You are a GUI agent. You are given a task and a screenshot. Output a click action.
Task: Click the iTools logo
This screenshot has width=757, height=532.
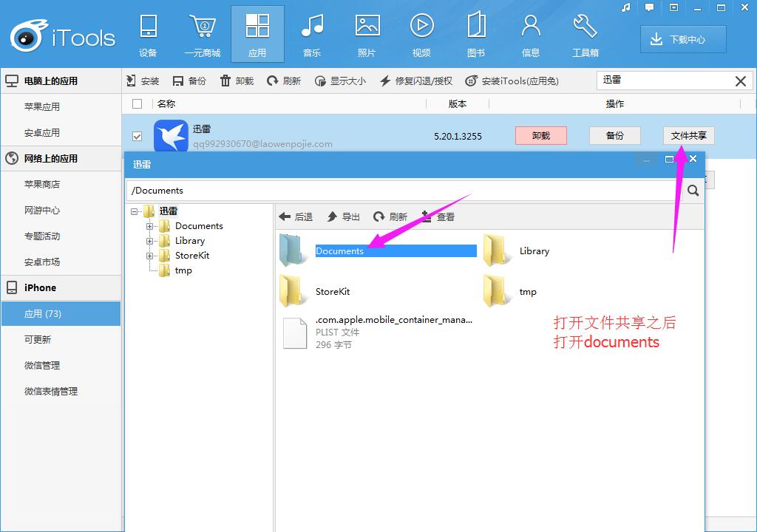tap(63, 36)
